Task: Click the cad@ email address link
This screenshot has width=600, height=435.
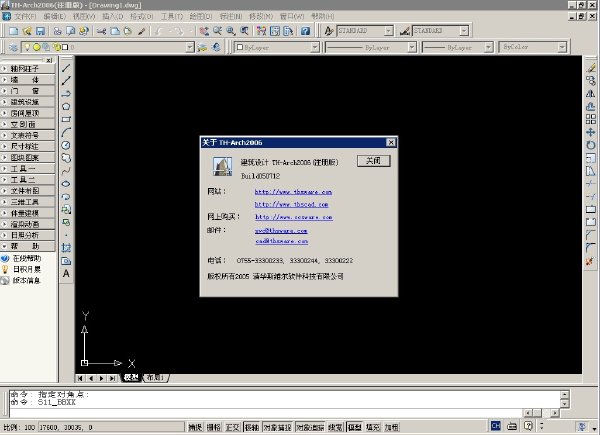Action: [x=282, y=241]
